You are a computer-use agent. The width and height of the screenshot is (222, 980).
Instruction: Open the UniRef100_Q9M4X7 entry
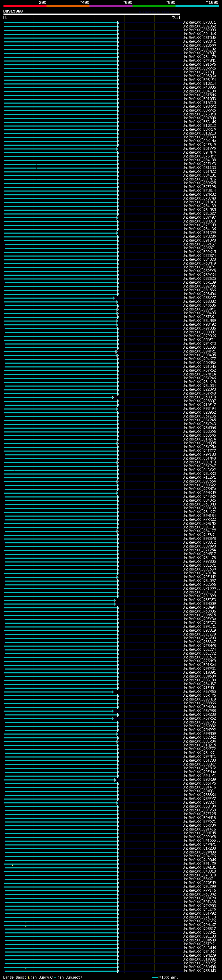click(x=199, y=925)
